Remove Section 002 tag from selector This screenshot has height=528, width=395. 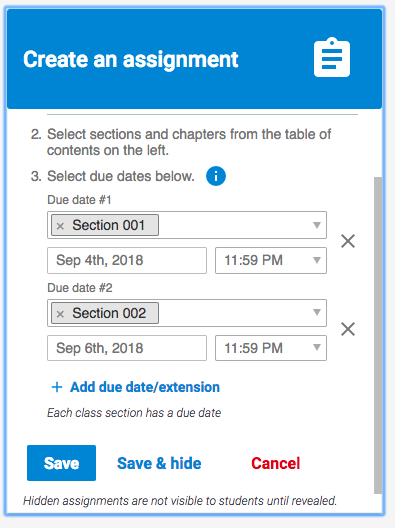pos(60,314)
